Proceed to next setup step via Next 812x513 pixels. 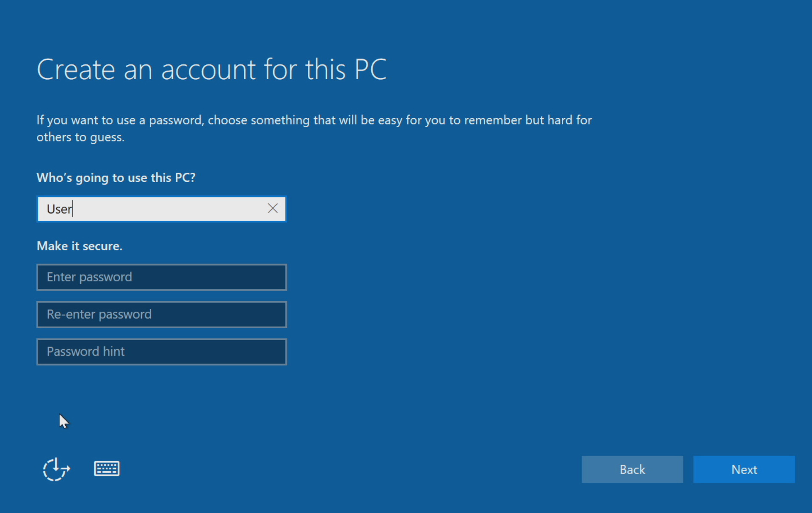click(x=744, y=469)
